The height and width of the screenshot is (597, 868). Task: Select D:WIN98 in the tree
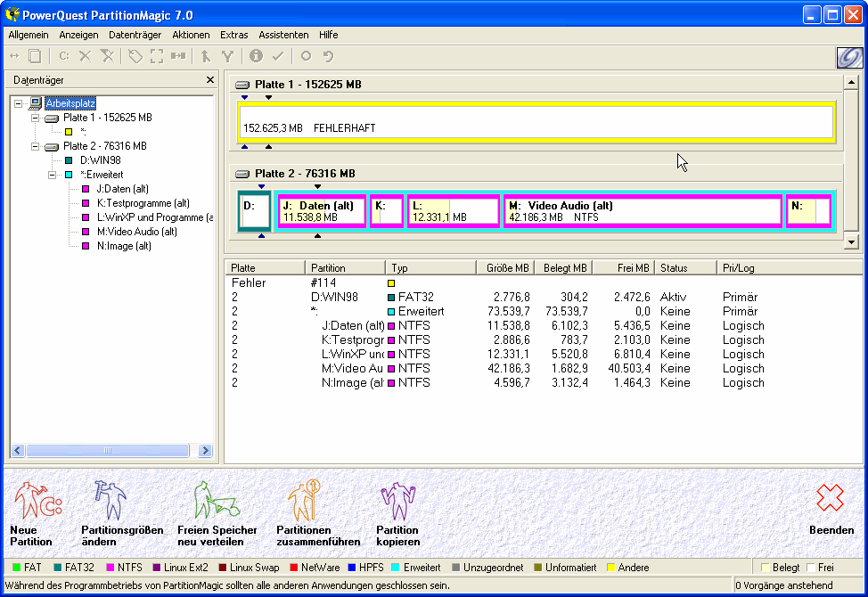(100, 160)
